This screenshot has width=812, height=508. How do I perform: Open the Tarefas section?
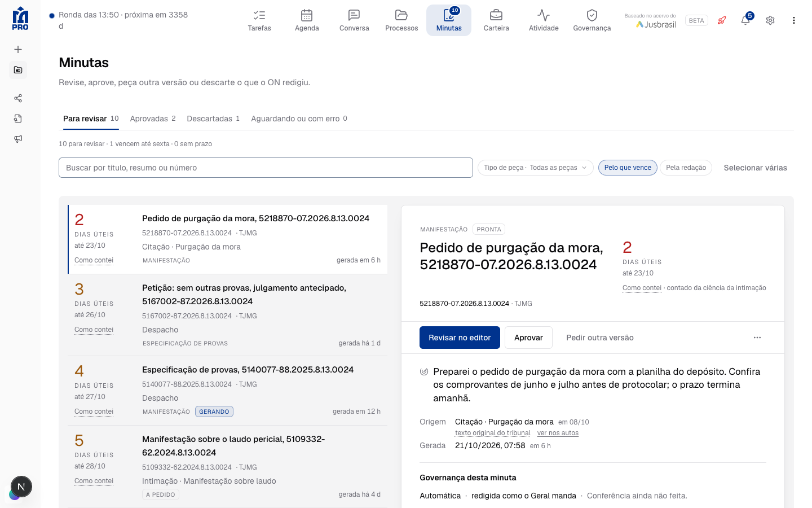point(259,20)
